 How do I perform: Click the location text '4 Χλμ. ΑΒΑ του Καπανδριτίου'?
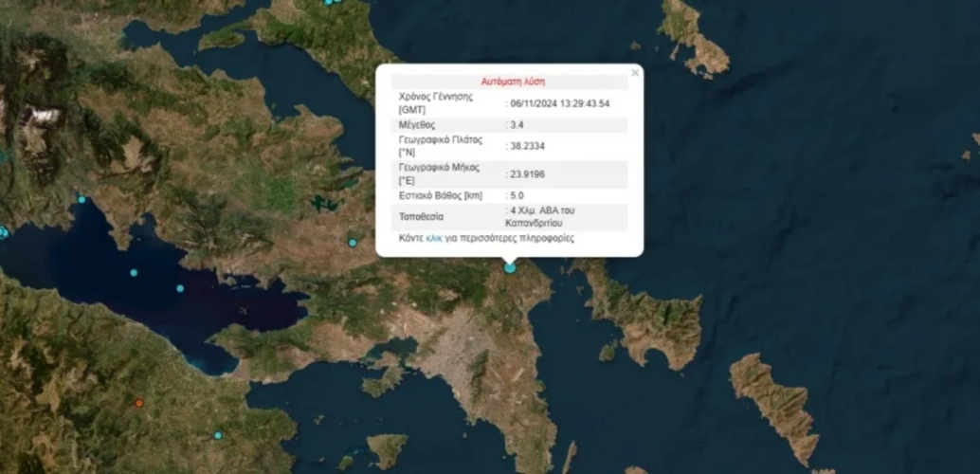point(539,216)
